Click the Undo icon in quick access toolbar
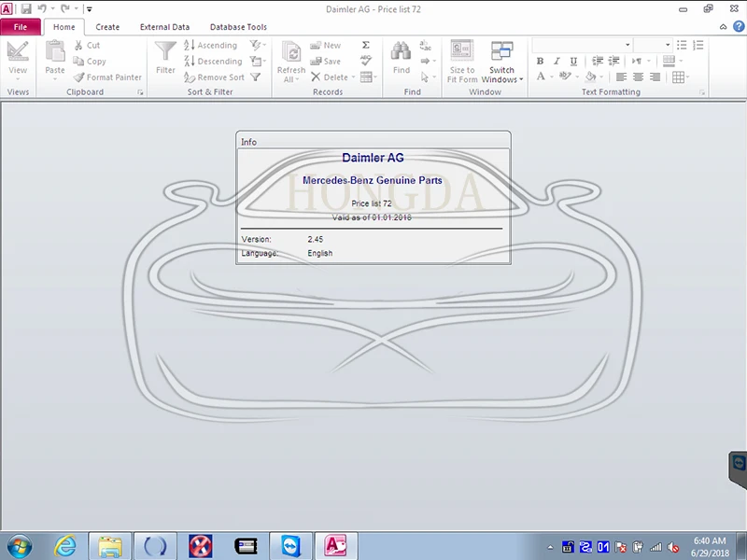747x560 pixels. 42,8
